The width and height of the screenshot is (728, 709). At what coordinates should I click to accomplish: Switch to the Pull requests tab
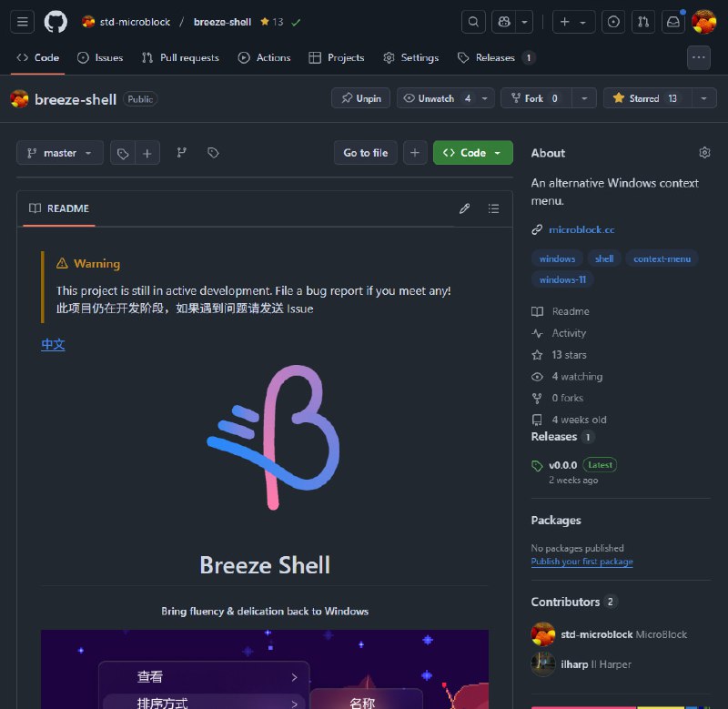[180, 57]
